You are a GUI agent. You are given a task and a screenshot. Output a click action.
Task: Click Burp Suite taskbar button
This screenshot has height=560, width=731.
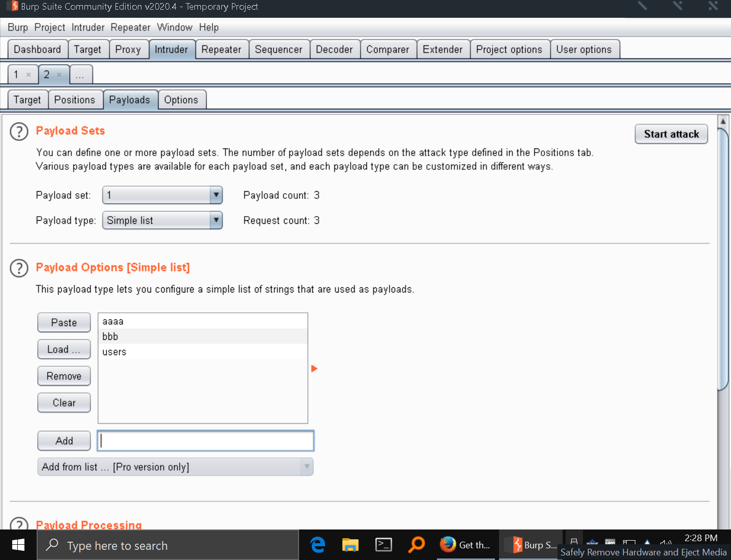(x=531, y=545)
